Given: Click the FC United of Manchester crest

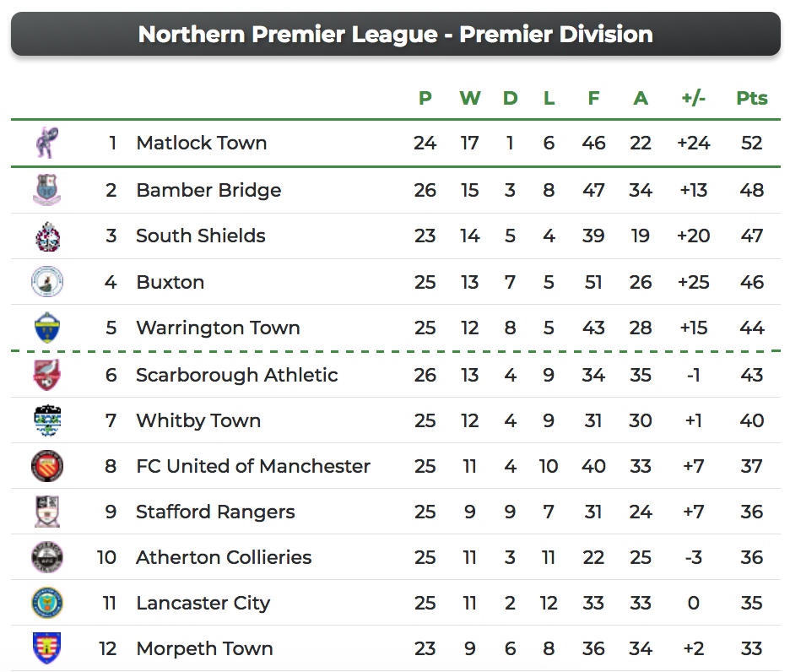Looking at the screenshot, I should pyautogui.click(x=47, y=466).
